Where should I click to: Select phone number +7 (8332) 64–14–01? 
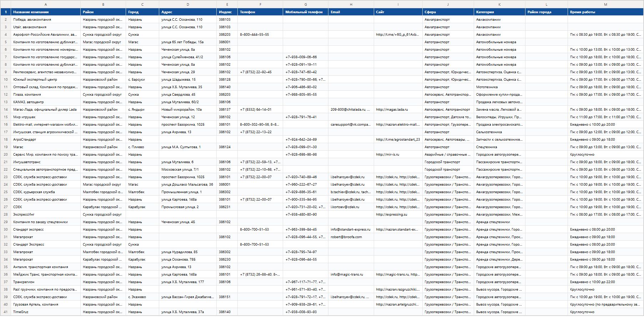[260, 110]
